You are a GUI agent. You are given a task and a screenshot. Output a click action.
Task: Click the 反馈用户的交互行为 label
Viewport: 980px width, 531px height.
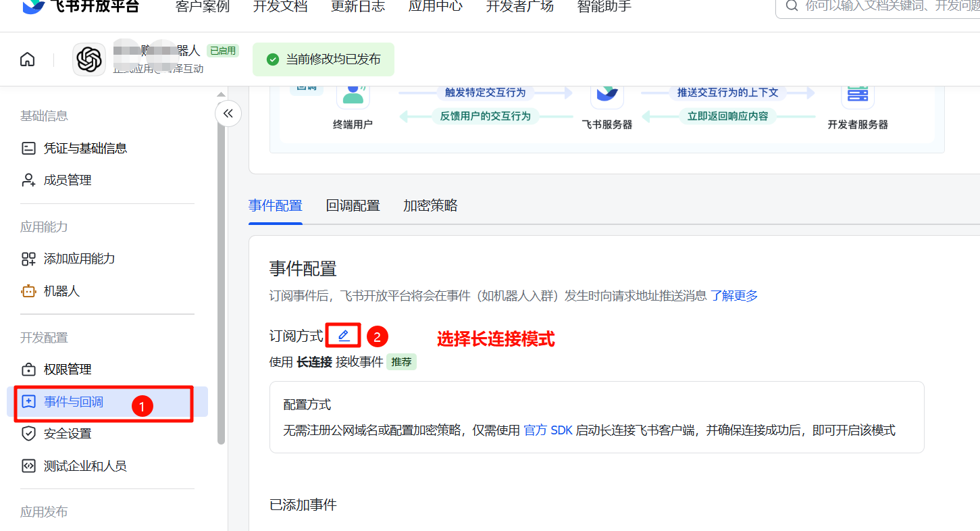(485, 116)
